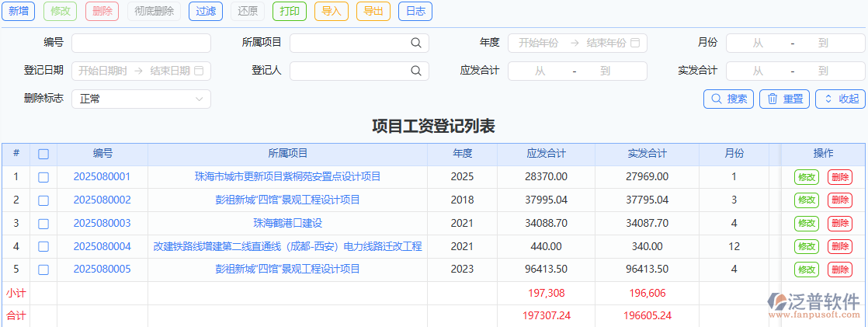The height and width of the screenshot is (327, 868).
Task: Click the 实发合计 from field
Action: coord(758,71)
